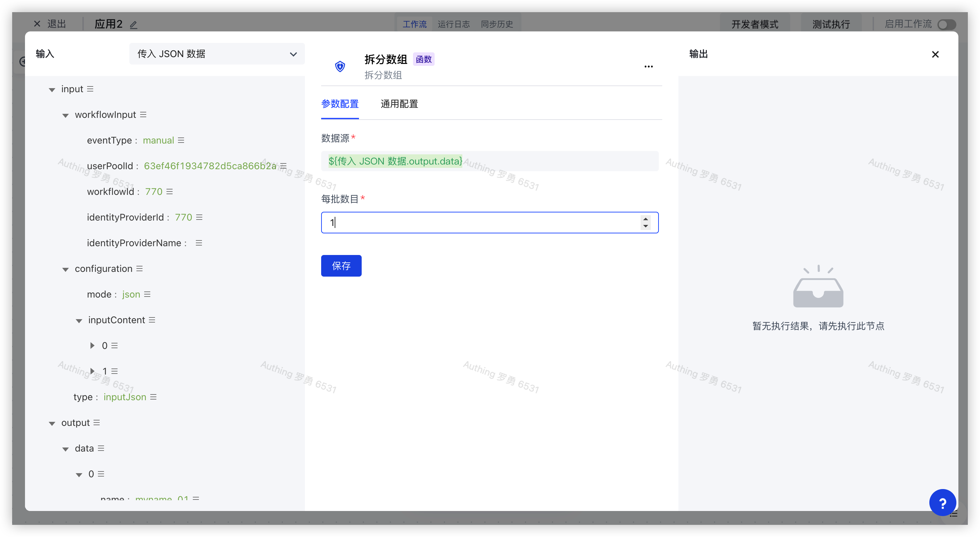Click the three-dot more options icon
The height and width of the screenshot is (537, 980).
coord(648,67)
